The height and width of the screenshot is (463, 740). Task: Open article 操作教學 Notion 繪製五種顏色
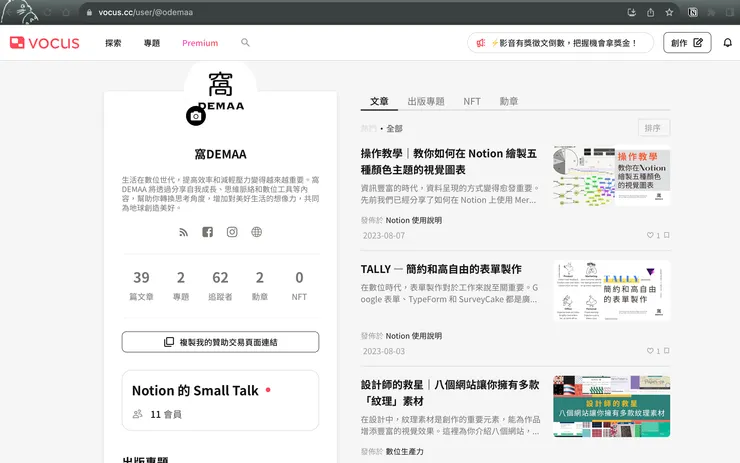[x=449, y=161]
